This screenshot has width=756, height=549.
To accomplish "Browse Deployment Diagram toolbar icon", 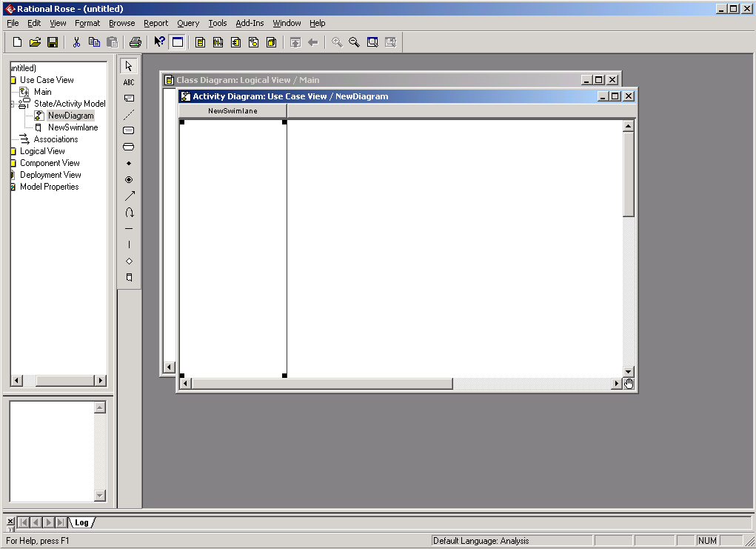I will (x=272, y=42).
